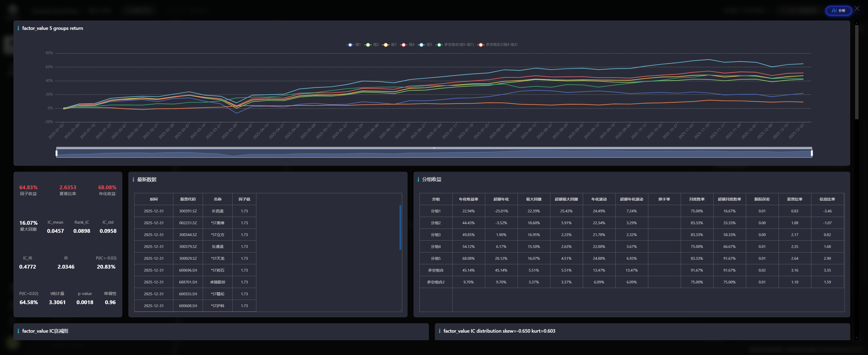Grab the right data zoom handle
868x355 pixels.
[x=812, y=153]
